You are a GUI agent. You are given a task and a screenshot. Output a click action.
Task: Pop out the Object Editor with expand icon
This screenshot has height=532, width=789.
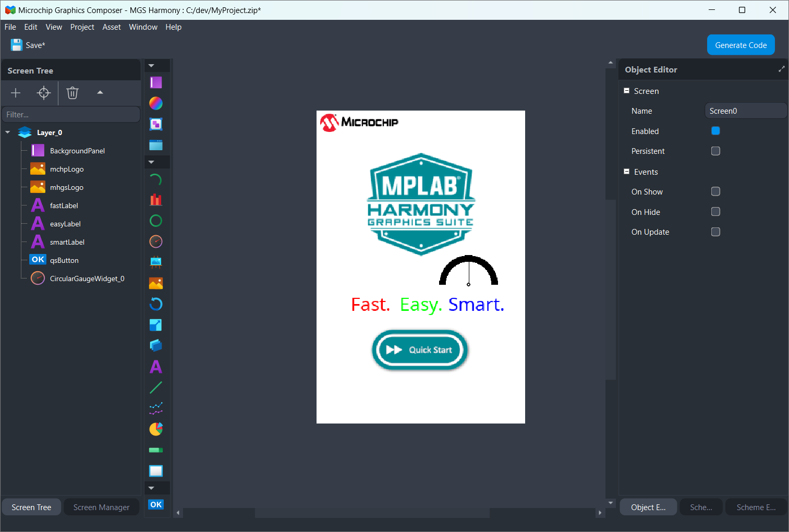pos(781,69)
